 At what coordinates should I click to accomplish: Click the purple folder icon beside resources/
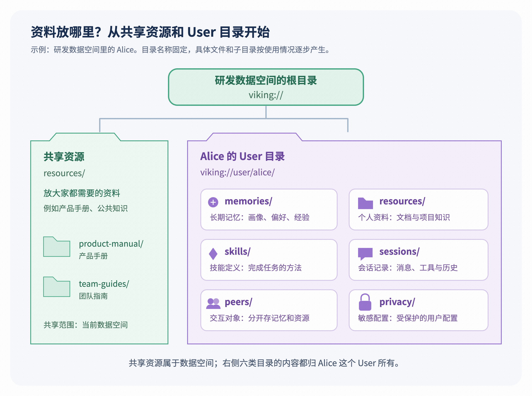365,203
